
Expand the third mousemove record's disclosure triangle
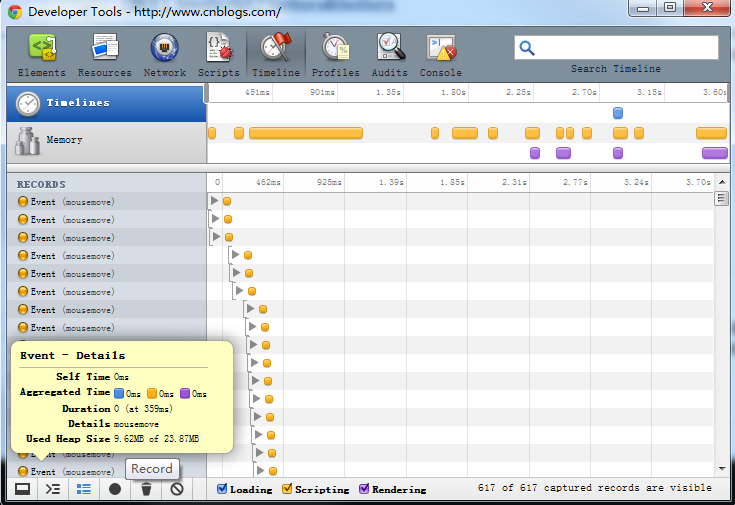tap(215, 237)
